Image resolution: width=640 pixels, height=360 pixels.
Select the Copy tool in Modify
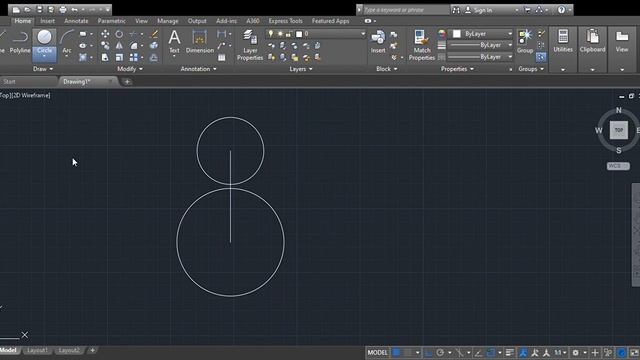pos(105,46)
